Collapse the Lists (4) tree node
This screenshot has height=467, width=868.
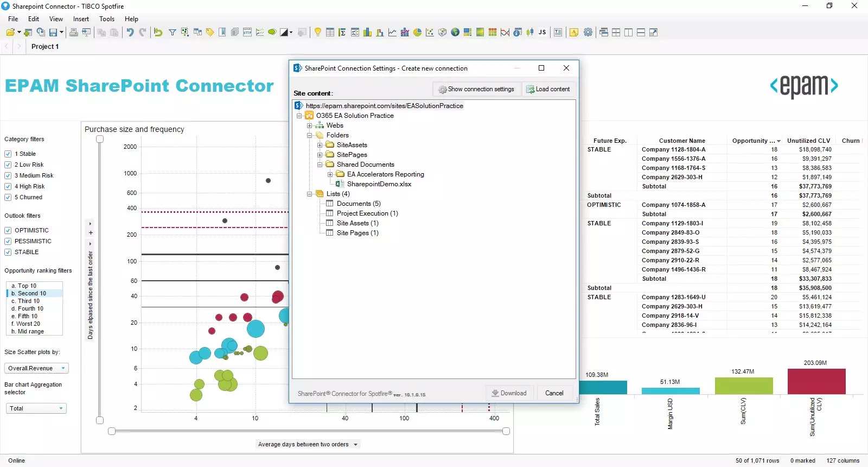(x=309, y=194)
